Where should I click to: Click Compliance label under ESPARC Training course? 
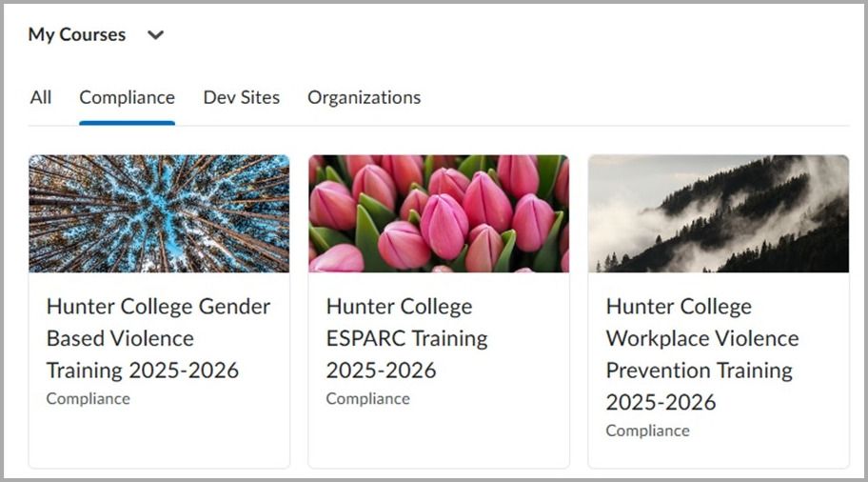pyautogui.click(x=368, y=399)
